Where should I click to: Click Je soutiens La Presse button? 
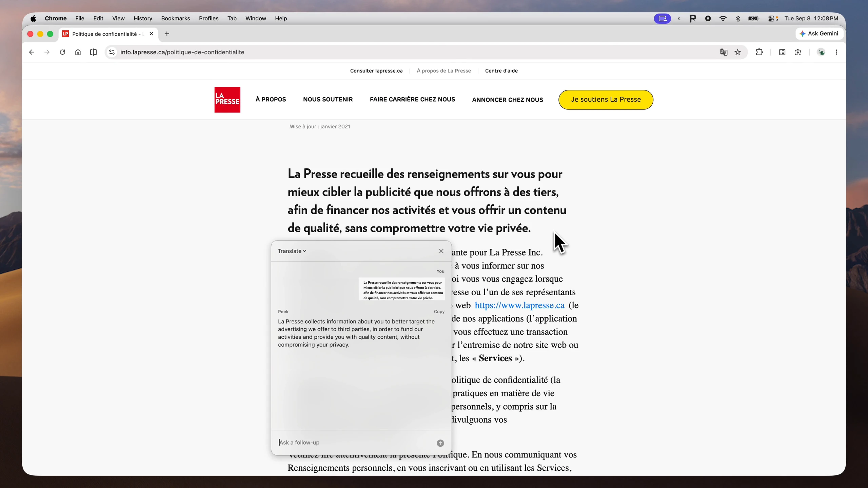point(606,100)
